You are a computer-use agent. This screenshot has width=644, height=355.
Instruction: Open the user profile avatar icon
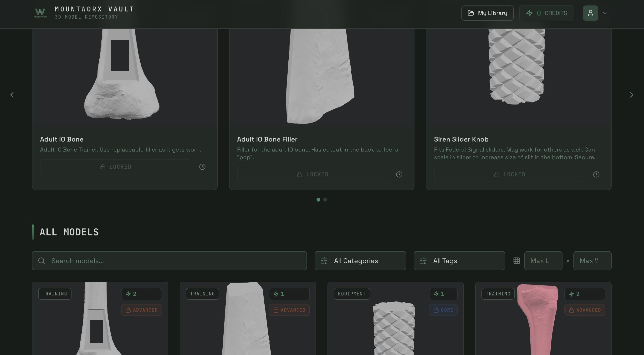[590, 13]
